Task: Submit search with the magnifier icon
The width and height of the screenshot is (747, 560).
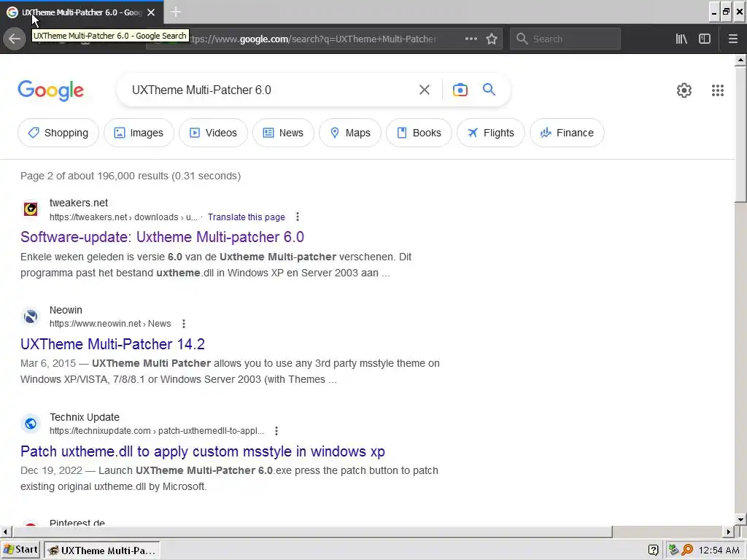Action: coord(489,89)
